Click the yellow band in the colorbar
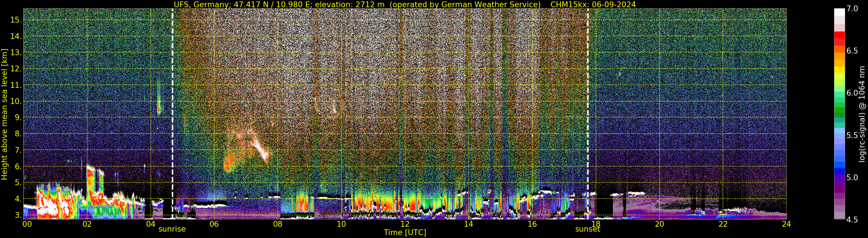Screen dimensions: 868x238 (839, 70)
